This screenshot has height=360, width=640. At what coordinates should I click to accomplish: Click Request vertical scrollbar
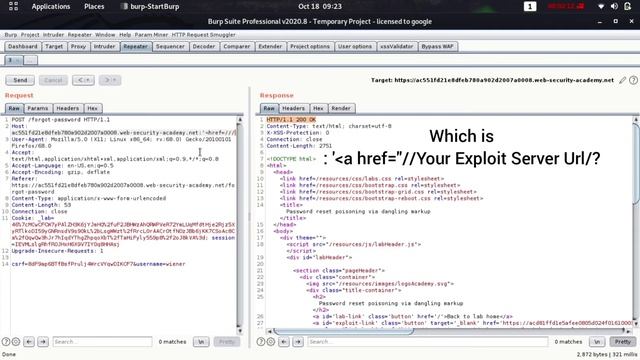coord(240,225)
